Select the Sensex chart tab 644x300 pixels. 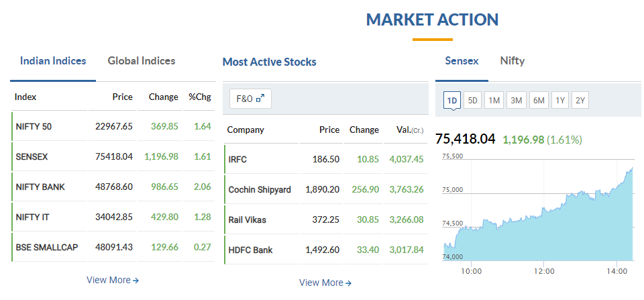point(462,61)
